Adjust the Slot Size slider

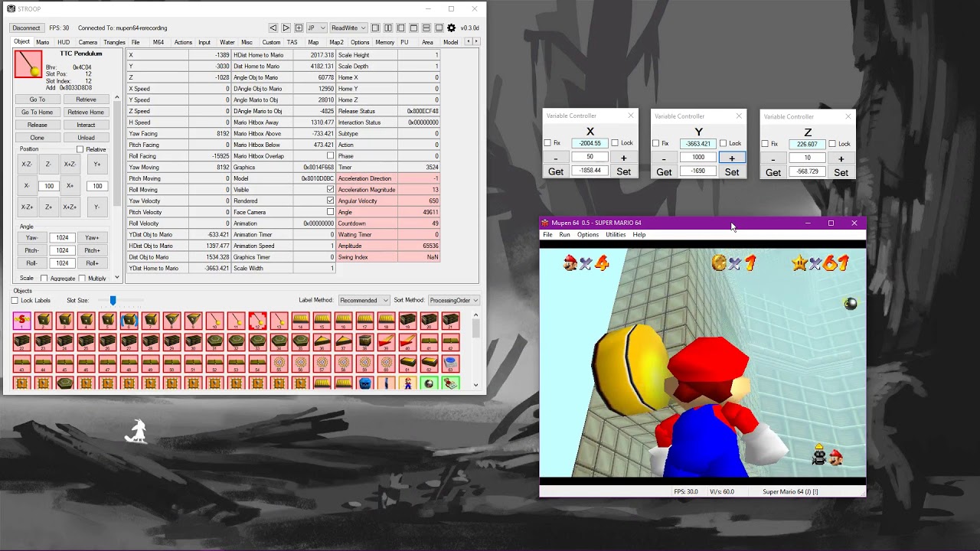tap(113, 301)
